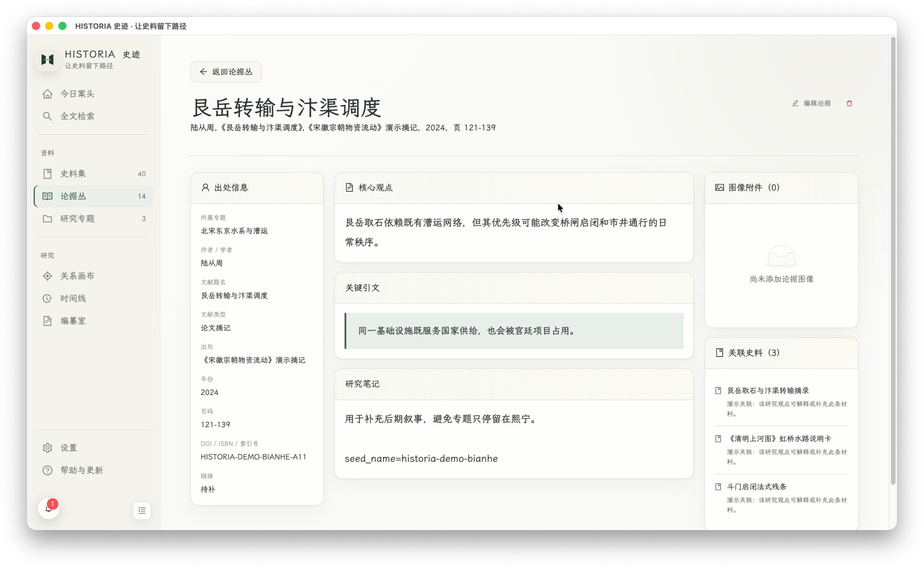Image resolution: width=924 pixels, height=567 pixels.
Task: Click the 待补 link value
Action: [x=208, y=489]
